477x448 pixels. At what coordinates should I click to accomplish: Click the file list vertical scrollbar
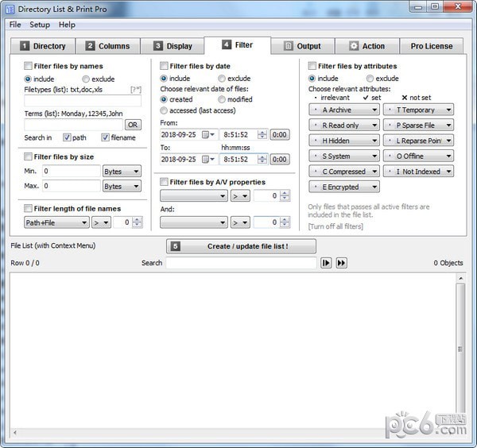[461, 350]
